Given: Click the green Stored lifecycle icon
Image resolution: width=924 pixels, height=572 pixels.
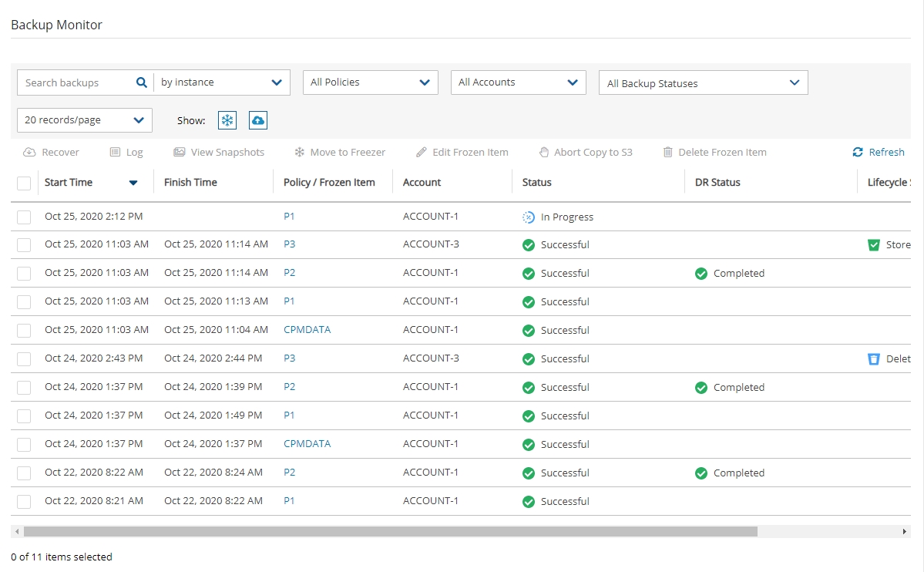Looking at the screenshot, I should 874,245.
